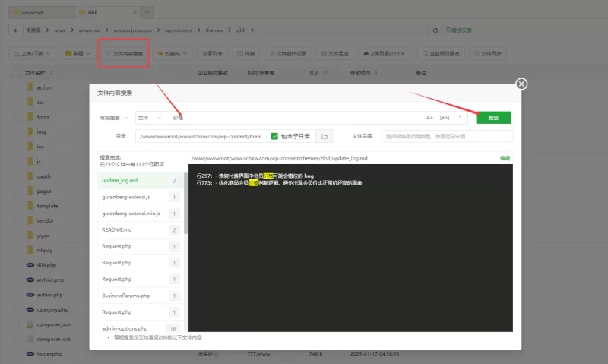Open the 文件 type dropdown
The image size is (608, 364).
coord(151,118)
